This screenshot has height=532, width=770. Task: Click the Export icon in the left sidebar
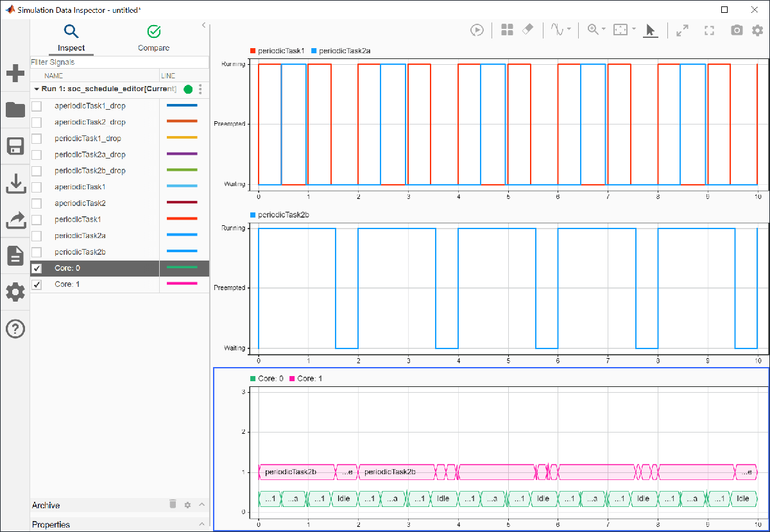pos(15,220)
